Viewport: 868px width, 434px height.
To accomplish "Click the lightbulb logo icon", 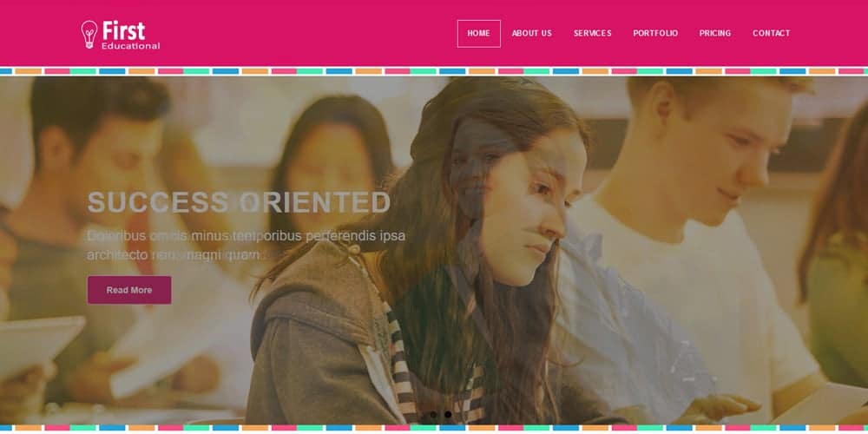I will point(89,35).
